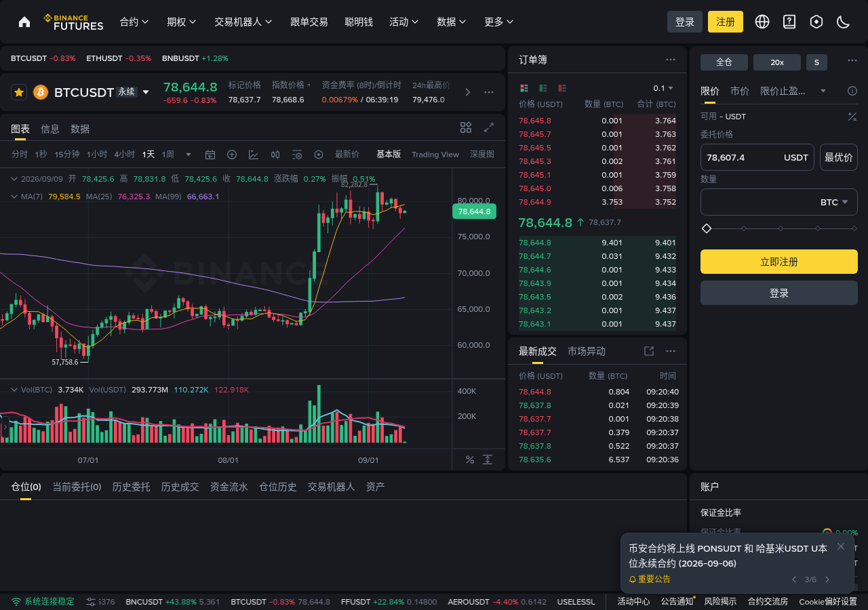
Task: Collapse the Vol(BTC) indicator chevron
Action: tap(14, 390)
